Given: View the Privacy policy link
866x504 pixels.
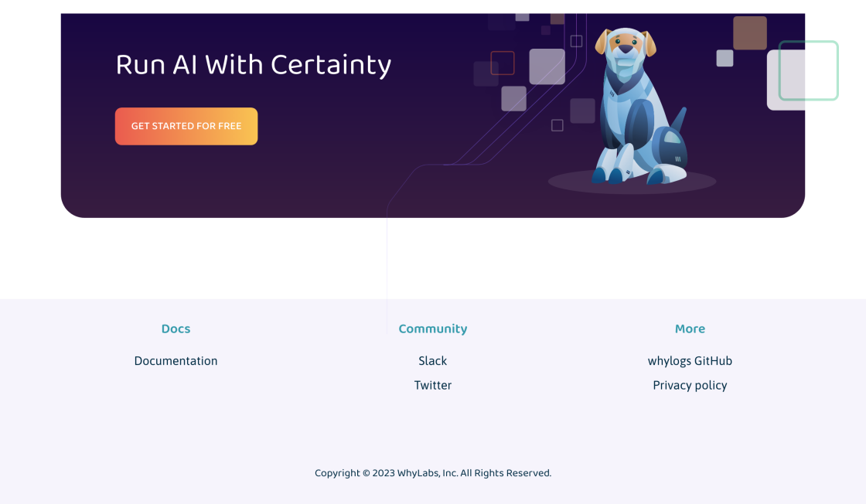Looking at the screenshot, I should [x=690, y=385].
